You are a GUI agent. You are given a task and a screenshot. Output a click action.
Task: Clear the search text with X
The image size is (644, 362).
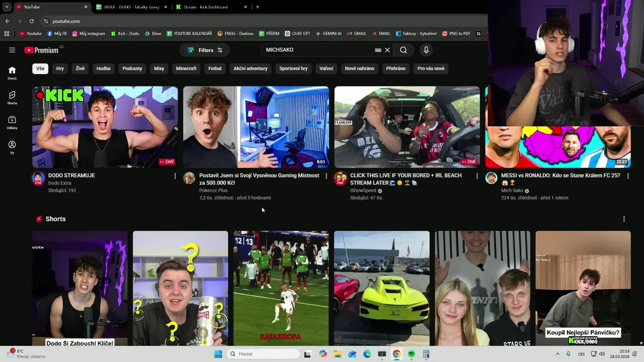[x=387, y=50]
